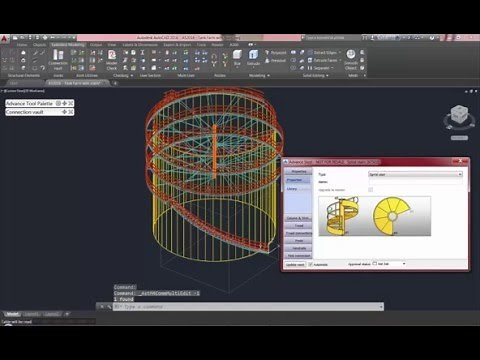
Task: Expand the Solid Editing panel flyout
Action: tap(327, 76)
